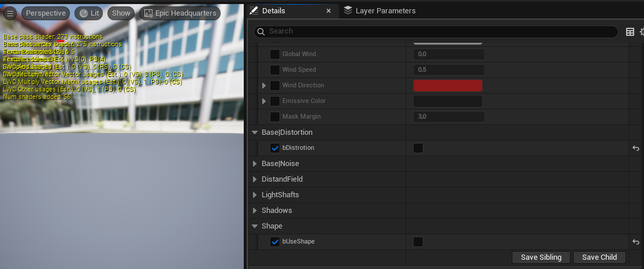Collapse the Base|Distortion category
The image size is (644, 269).
[x=255, y=132]
